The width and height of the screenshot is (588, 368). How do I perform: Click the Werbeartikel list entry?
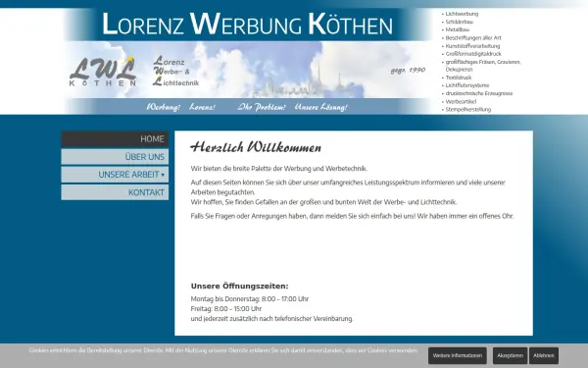tap(461, 102)
